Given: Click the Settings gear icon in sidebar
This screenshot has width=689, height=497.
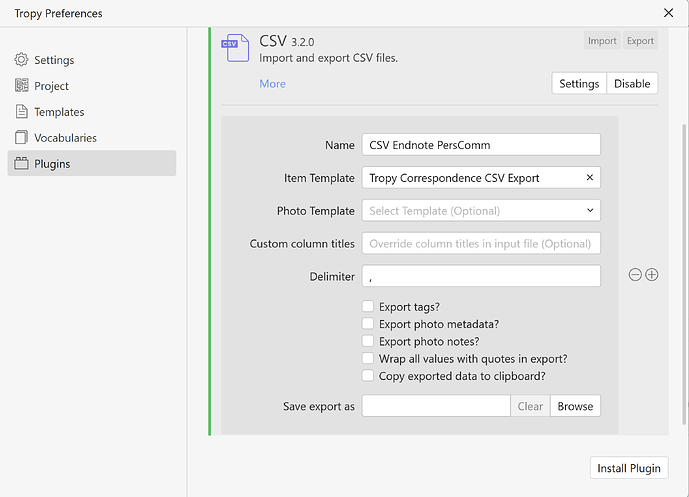Looking at the screenshot, I should (21, 60).
